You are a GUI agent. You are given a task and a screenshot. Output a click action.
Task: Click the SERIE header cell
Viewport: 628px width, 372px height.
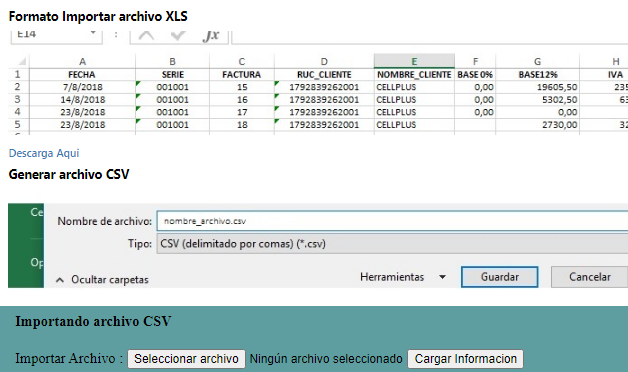click(x=173, y=74)
